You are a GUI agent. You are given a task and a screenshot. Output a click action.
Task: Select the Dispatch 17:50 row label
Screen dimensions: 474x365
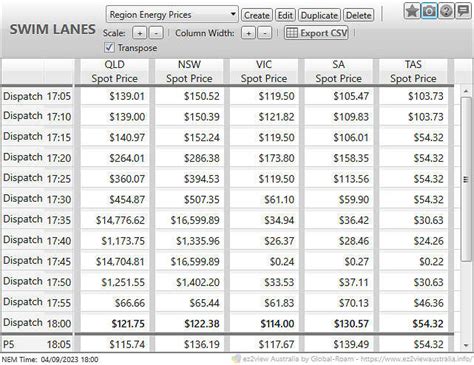(37, 282)
